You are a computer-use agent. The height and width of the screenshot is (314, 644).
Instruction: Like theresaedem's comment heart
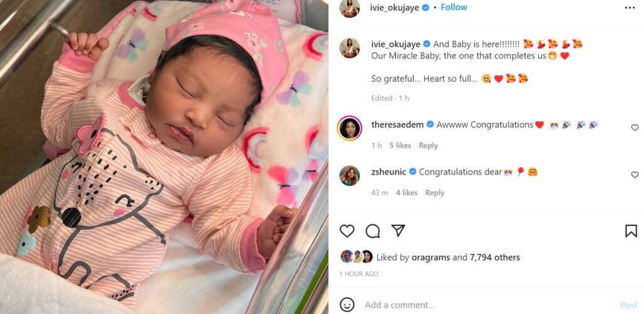point(635,127)
